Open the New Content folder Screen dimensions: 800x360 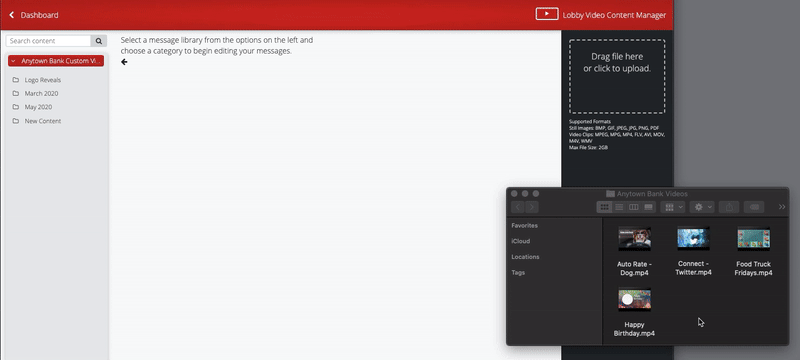[x=43, y=121]
